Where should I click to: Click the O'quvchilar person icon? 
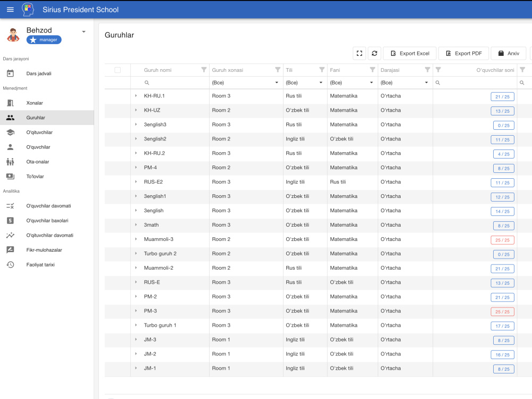pyautogui.click(x=11, y=147)
